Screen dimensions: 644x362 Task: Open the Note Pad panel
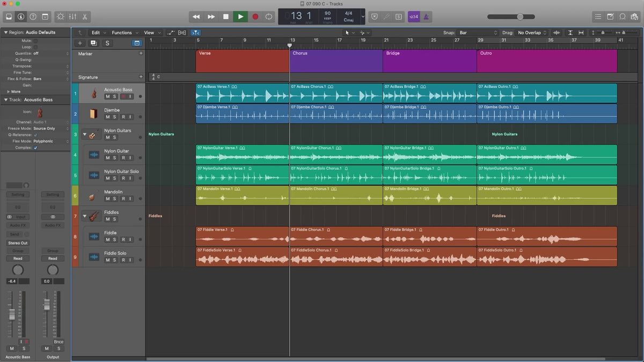click(x=610, y=17)
